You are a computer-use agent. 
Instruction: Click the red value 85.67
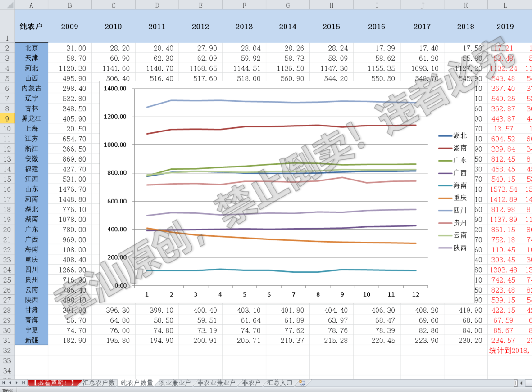point(505,330)
